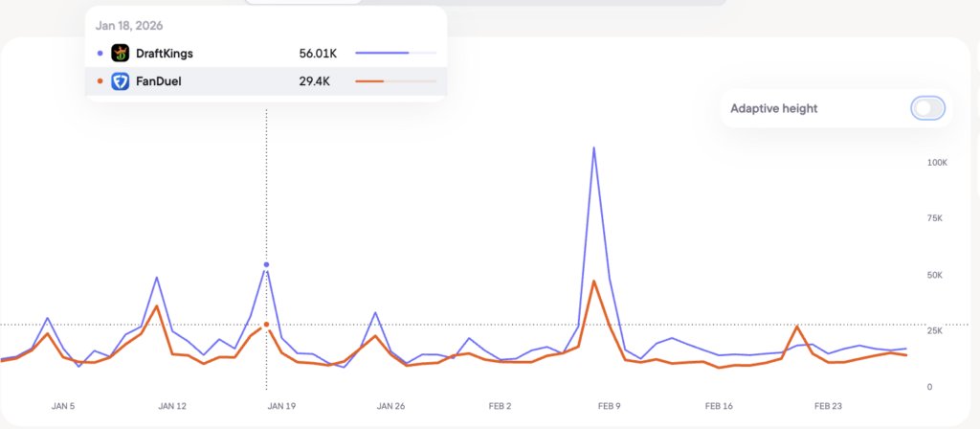Click the DraftKings 56.01K value
Viewport: 980px width, 429px height.
315,54
